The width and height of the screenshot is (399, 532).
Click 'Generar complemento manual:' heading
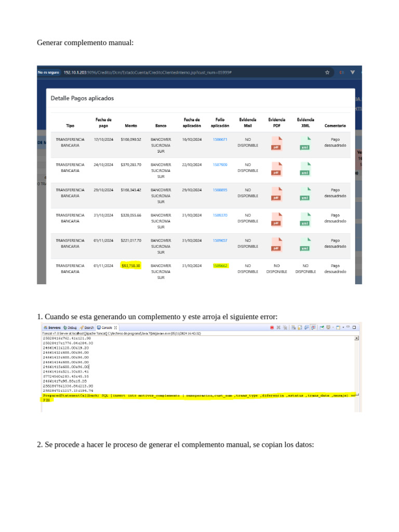[85, 43]
